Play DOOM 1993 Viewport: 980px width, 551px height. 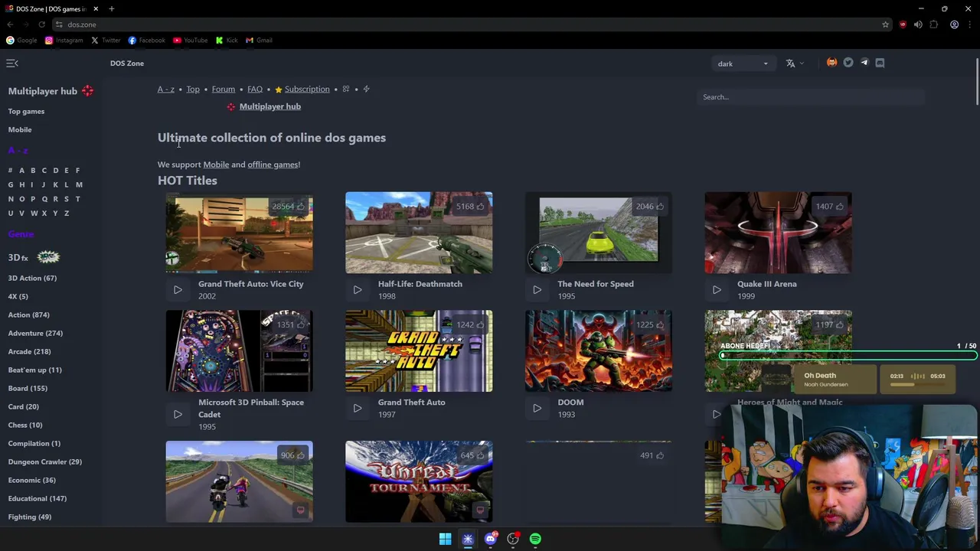pos(537,408)
